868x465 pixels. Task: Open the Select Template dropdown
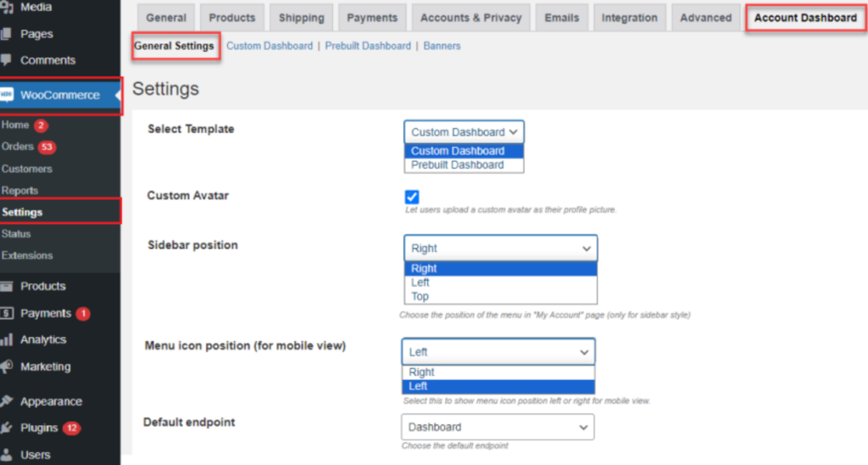point(464,132)
